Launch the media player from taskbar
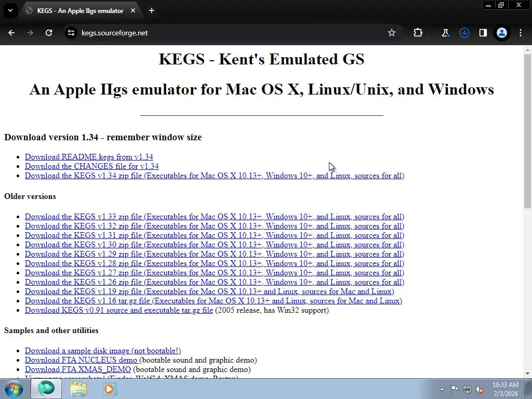The height and width of the screenshot is (399, 532). click(x=109, y=389)
